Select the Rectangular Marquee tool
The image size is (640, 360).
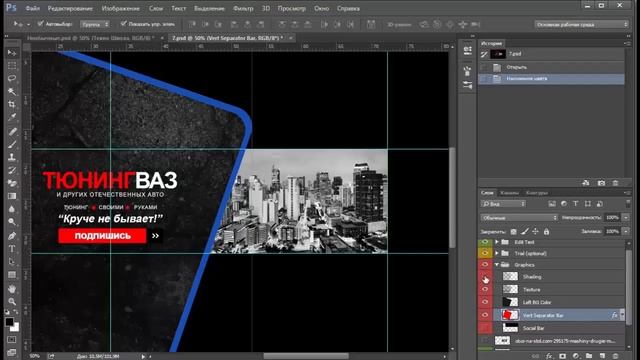tap(12, 65)
